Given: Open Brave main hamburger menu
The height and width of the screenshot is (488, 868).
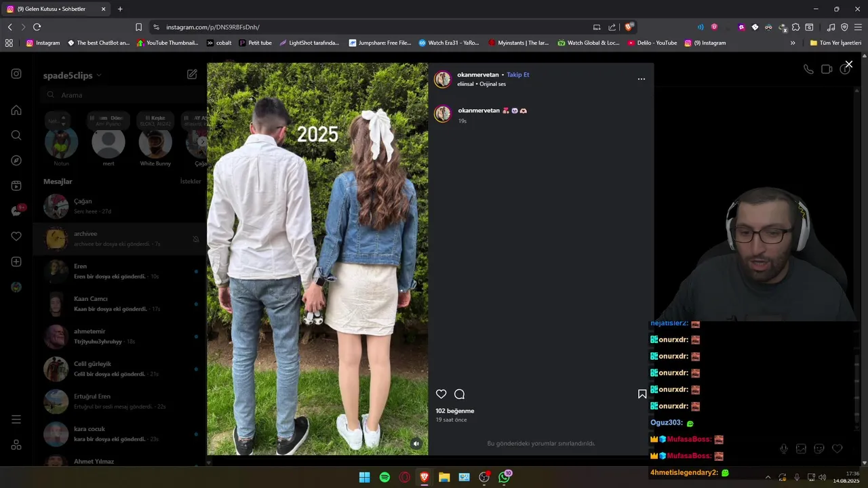Looking at the screenshot, I should coord(858,27).
